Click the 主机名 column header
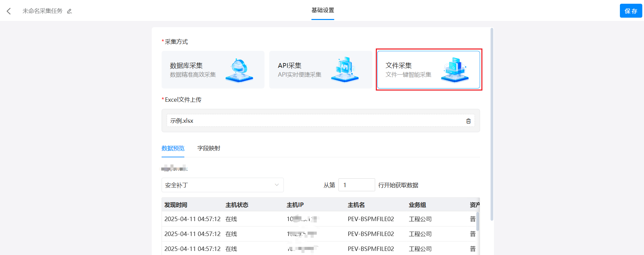The image size is (644, 255). coord(356,205)
